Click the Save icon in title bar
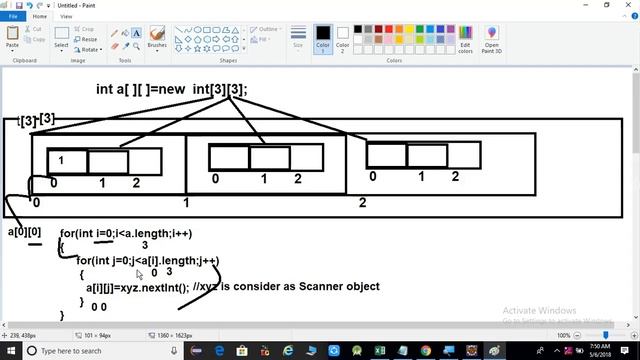 [19, 5]
